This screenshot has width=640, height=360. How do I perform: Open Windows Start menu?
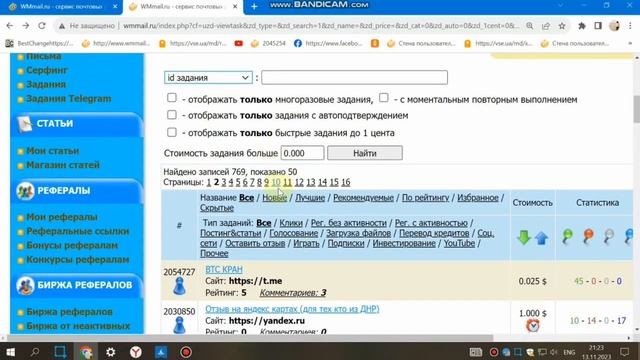10,352
